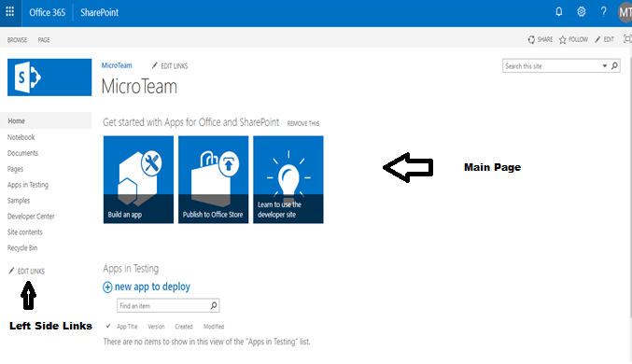Click the MicroTeam breadcrumb link

click(x=117, y=65)
